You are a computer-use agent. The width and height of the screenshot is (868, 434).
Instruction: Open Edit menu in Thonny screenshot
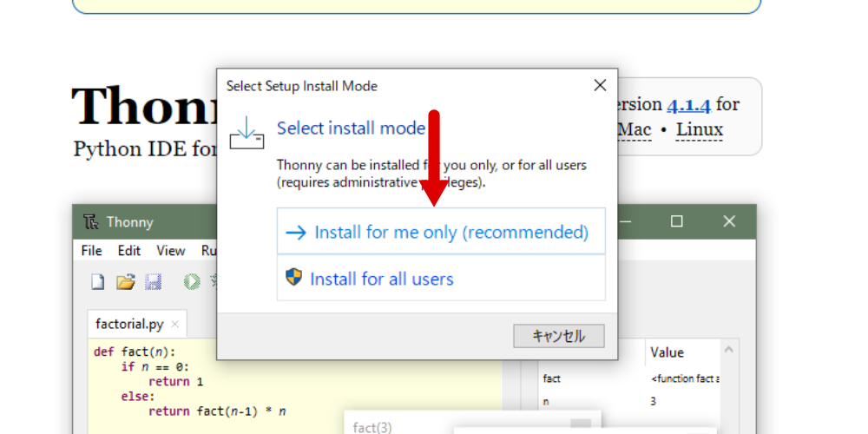pyautogui.click(x=129, y=251)
